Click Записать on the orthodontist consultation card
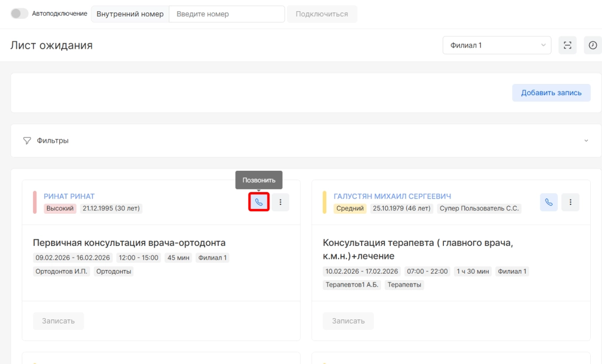The width and height of the screenshot is (602, 364). point(58,321)
